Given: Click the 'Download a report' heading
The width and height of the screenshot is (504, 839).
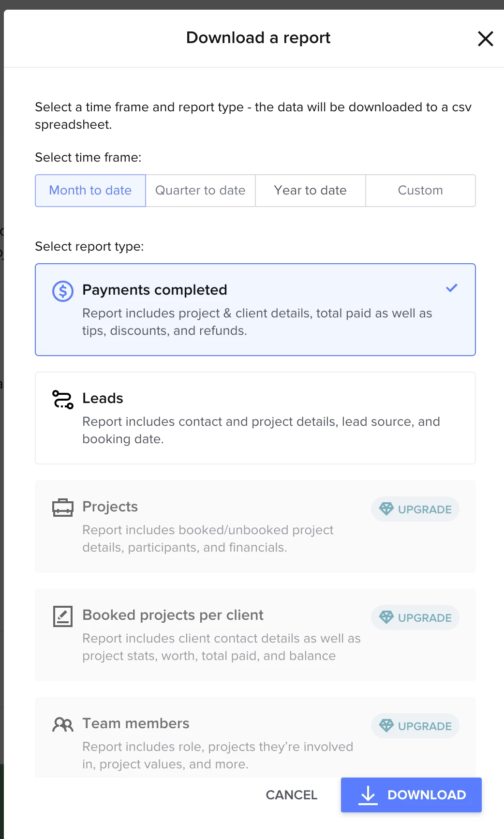Looking at the screenshot, I should pyautogui.click(x=258, y=38).
